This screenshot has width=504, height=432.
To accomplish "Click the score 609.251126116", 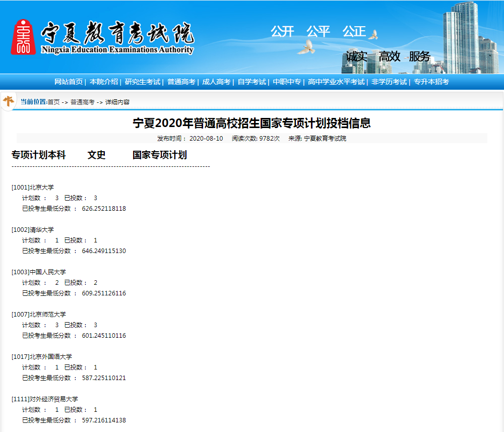I will (104, 293).
